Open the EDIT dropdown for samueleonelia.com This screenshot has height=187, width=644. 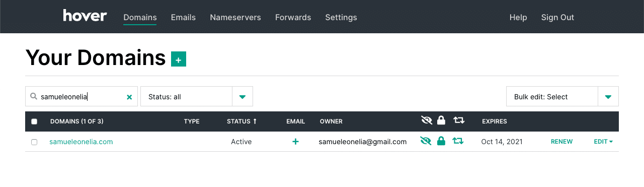tap(603, 142)
